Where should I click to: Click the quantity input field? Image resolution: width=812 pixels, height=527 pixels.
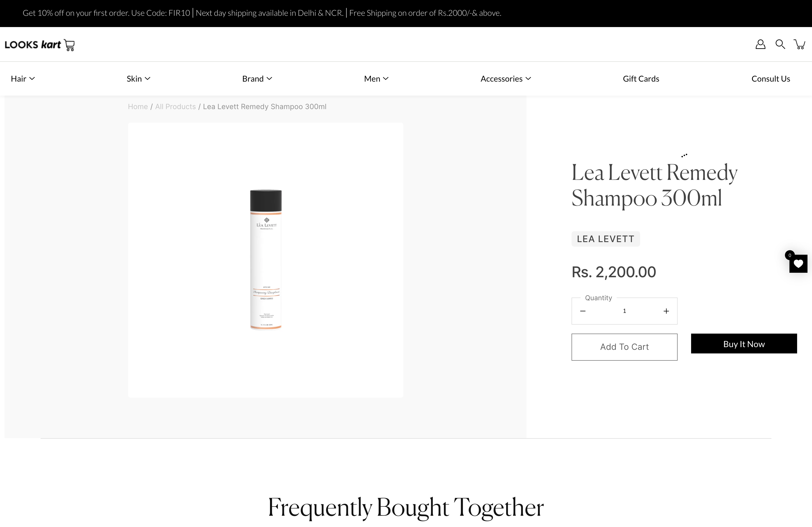pos(624,311)
